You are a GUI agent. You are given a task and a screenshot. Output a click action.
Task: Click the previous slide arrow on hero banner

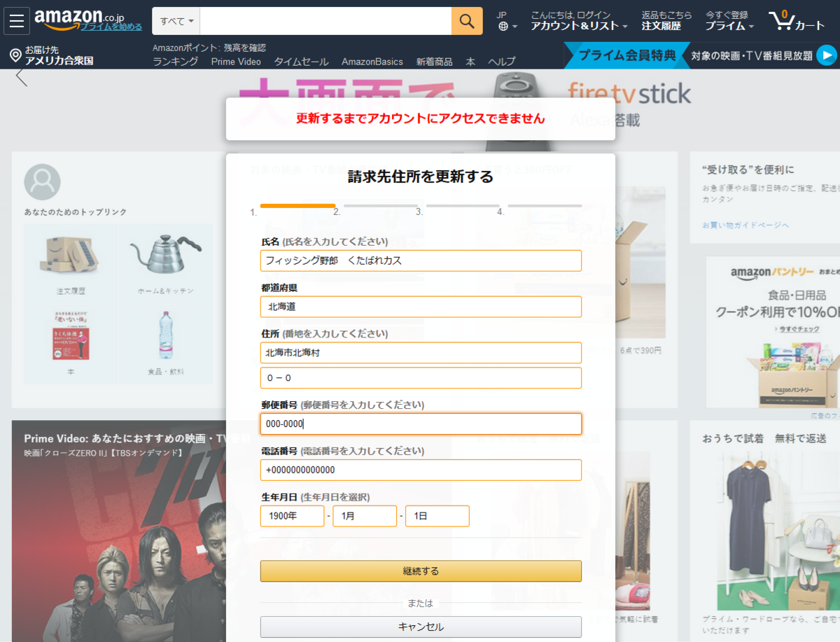click(22, 77)
